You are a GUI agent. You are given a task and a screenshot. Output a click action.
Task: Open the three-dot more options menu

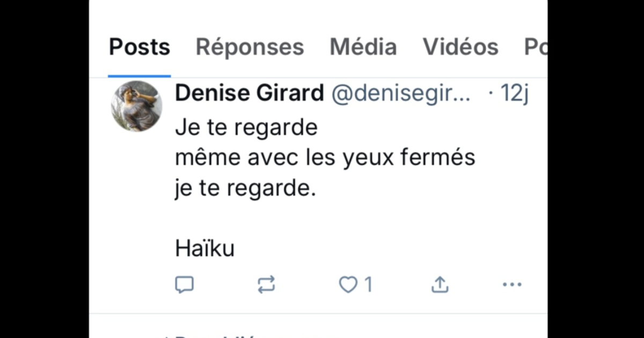[511, 284]
